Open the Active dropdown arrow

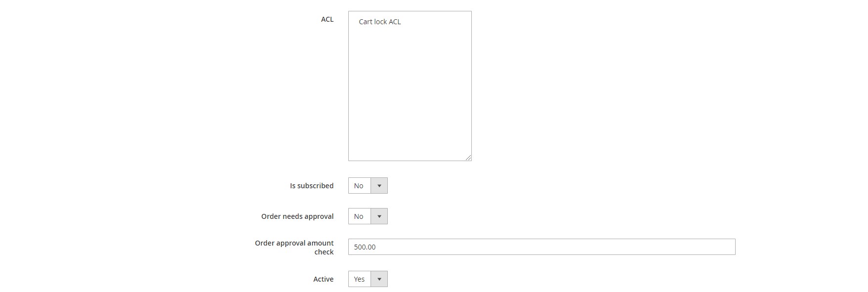tap(379, 279)
